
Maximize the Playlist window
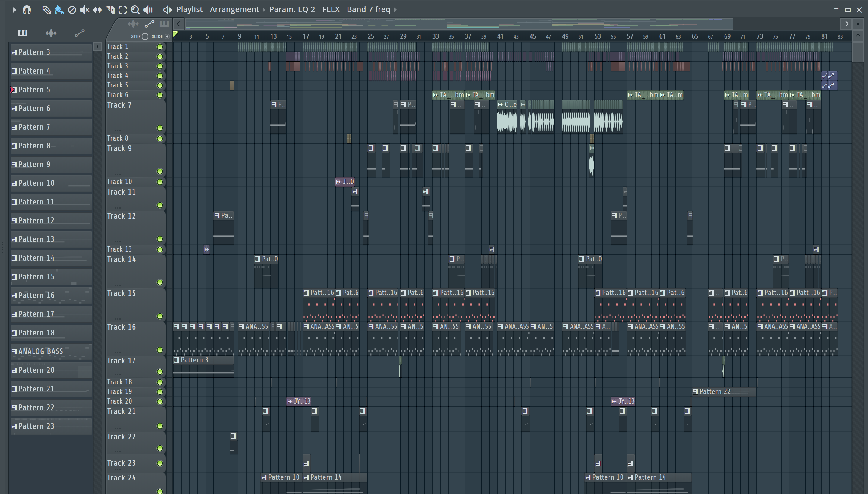pos(848,10)
